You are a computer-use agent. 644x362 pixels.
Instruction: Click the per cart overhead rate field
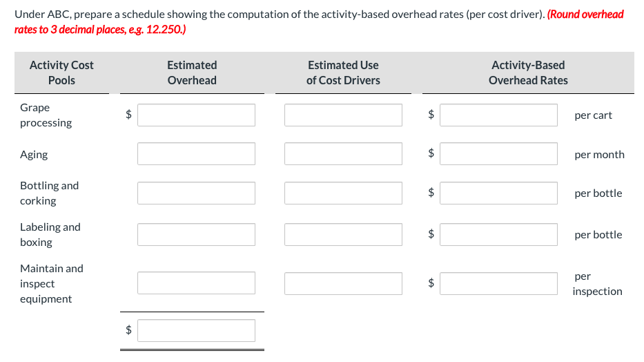pyautogui.click(x=498, y=115)
